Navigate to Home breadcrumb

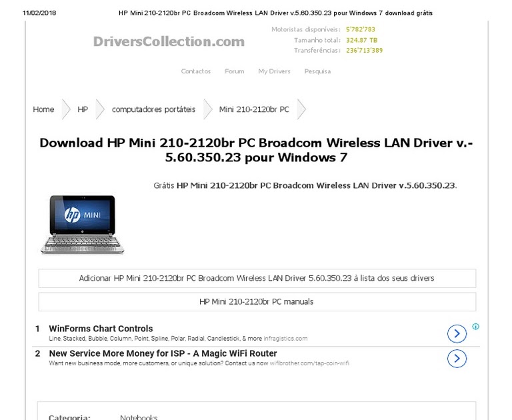click(43, 109)
